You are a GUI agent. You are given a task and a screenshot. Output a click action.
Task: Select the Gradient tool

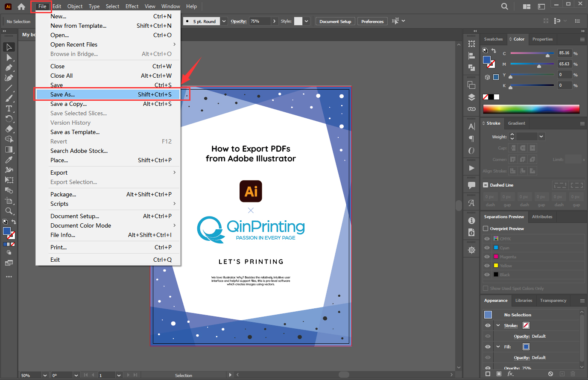9,149
